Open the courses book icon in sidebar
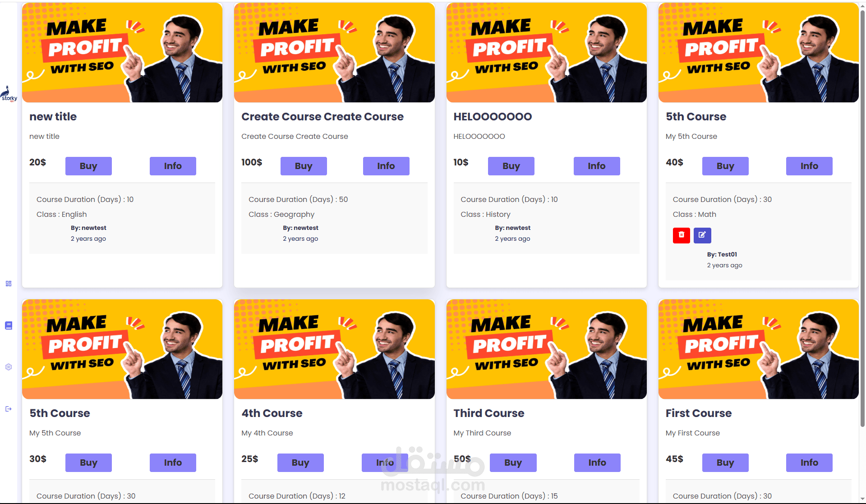Image resolution: width=866 pixels, height=504 pixels. (9, 325)
